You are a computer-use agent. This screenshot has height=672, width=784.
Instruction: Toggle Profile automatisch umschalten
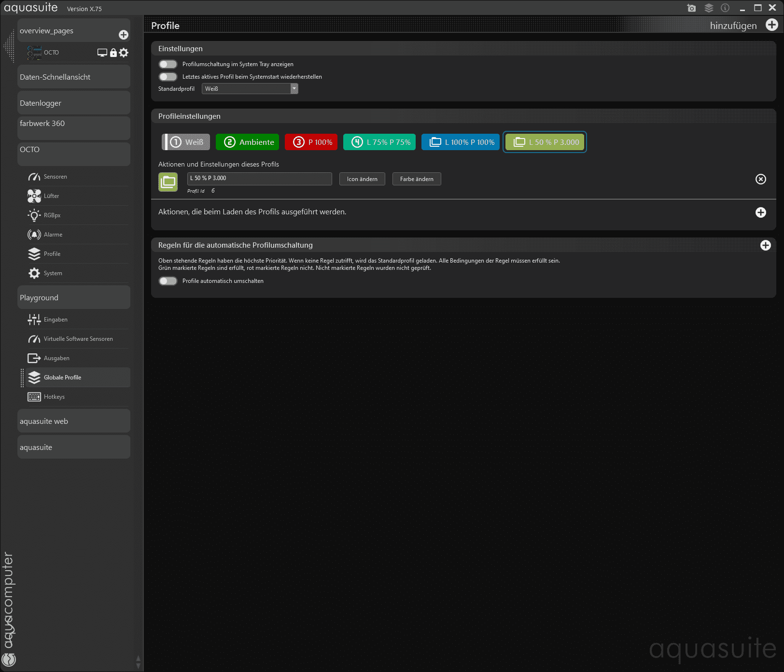[168, 281]
